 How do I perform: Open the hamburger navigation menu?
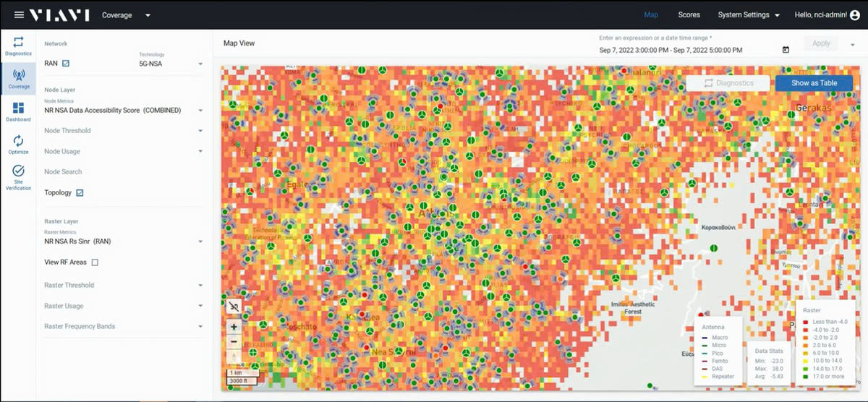coord(19,15)
